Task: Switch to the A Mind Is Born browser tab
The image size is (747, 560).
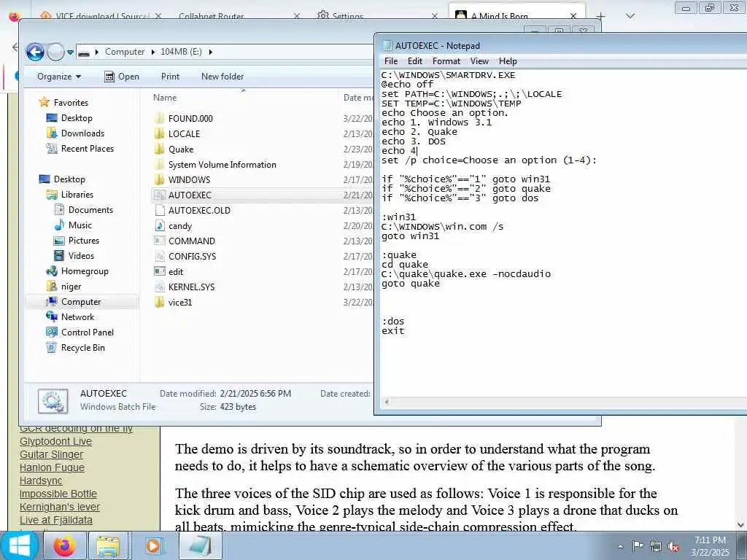Action: [517, 15]
